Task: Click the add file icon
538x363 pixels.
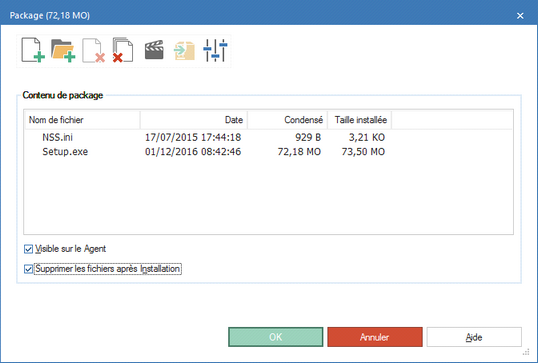Action: click(x=33, y=50)
